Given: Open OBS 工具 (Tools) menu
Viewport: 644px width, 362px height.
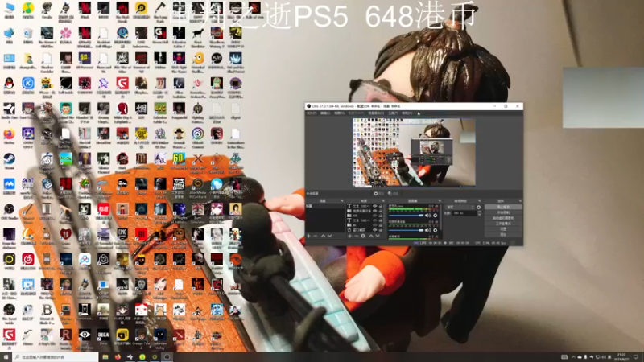Looking at the screenshot, I should 393,113.
